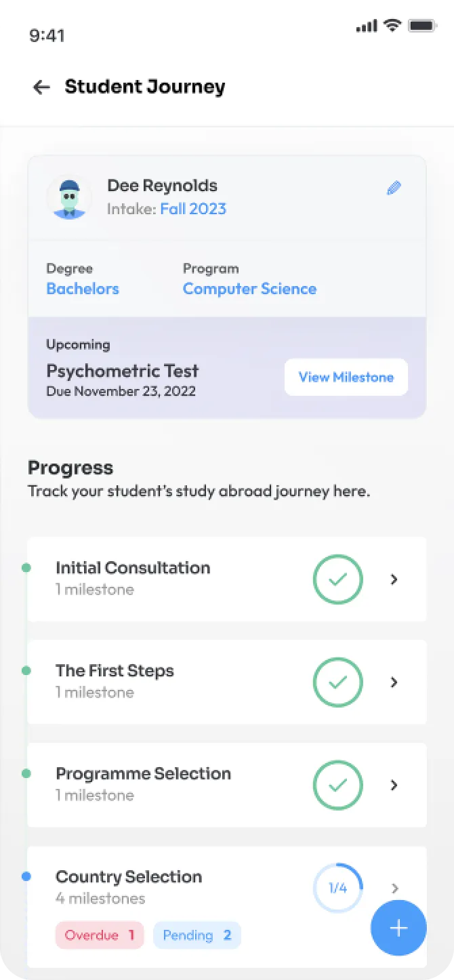Image resolution: width=454 pixels, height=980 pixels.
Task: Tap the Wi-Fi icon in the status bar
Action: pos(391,25)
